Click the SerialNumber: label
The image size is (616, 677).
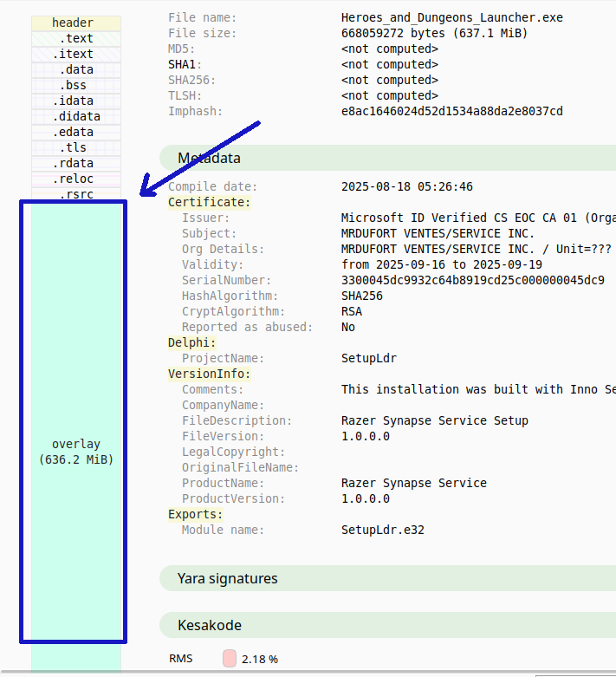(x=227, y=280)
